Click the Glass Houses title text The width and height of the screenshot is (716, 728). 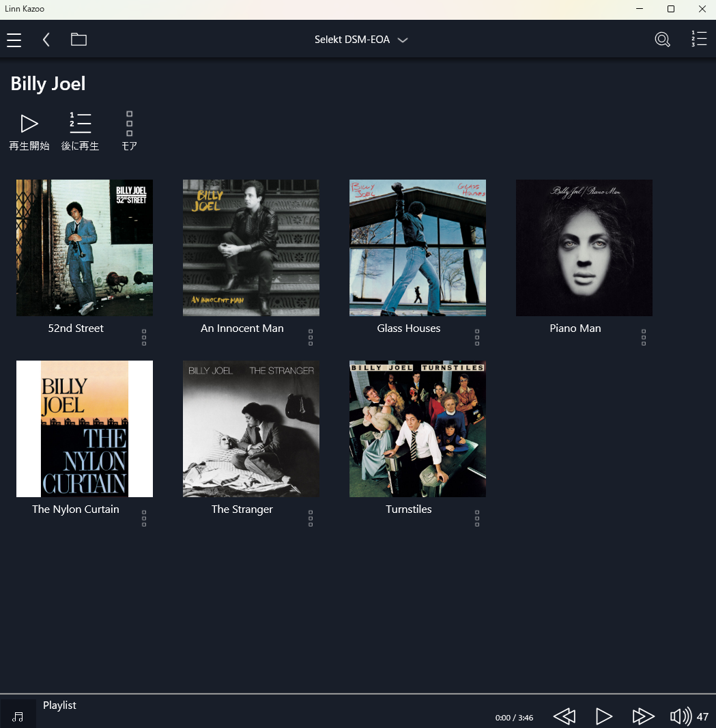pos(409,328)
